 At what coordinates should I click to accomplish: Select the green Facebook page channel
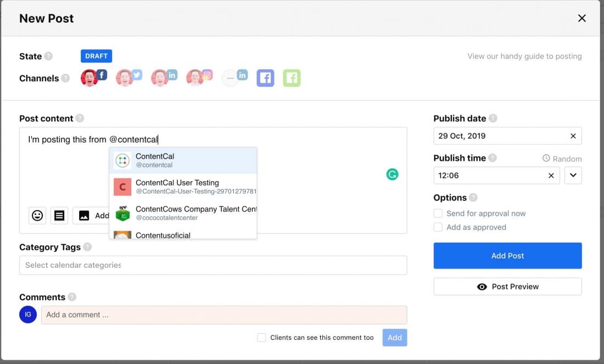pyautogui.click(x=292, y=78)
